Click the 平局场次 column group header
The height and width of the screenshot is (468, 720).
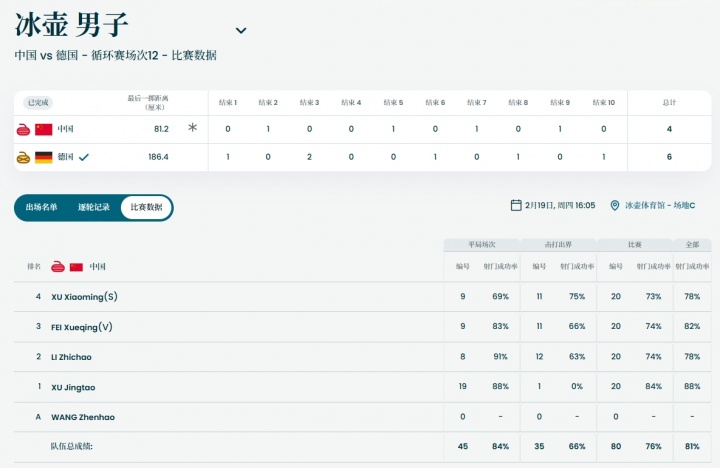(x=482, y=244)
